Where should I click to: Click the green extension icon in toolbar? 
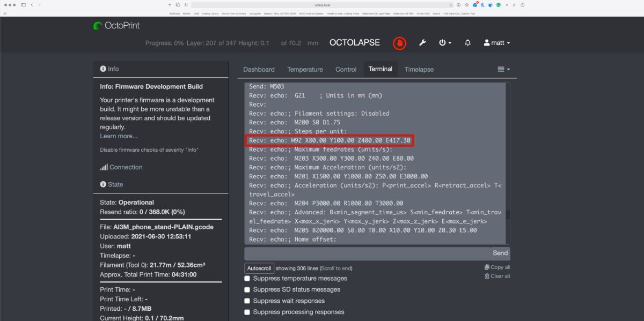click(x=499, y=5)
